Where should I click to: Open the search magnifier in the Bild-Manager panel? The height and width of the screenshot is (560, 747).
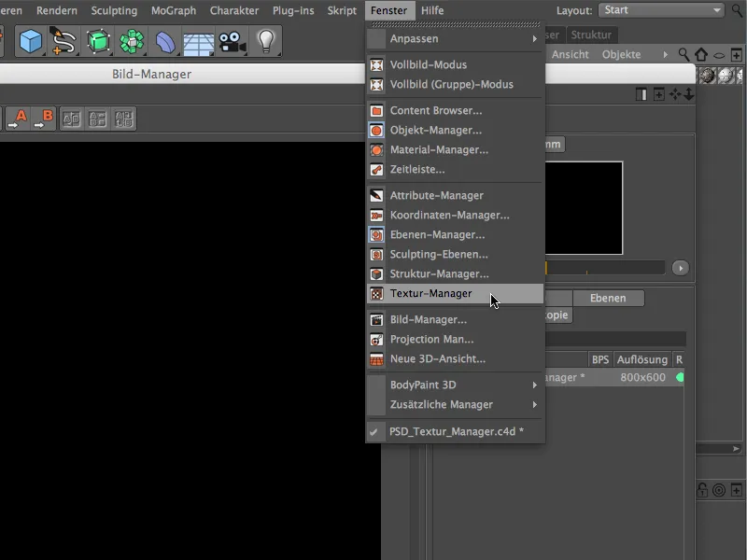683,54
